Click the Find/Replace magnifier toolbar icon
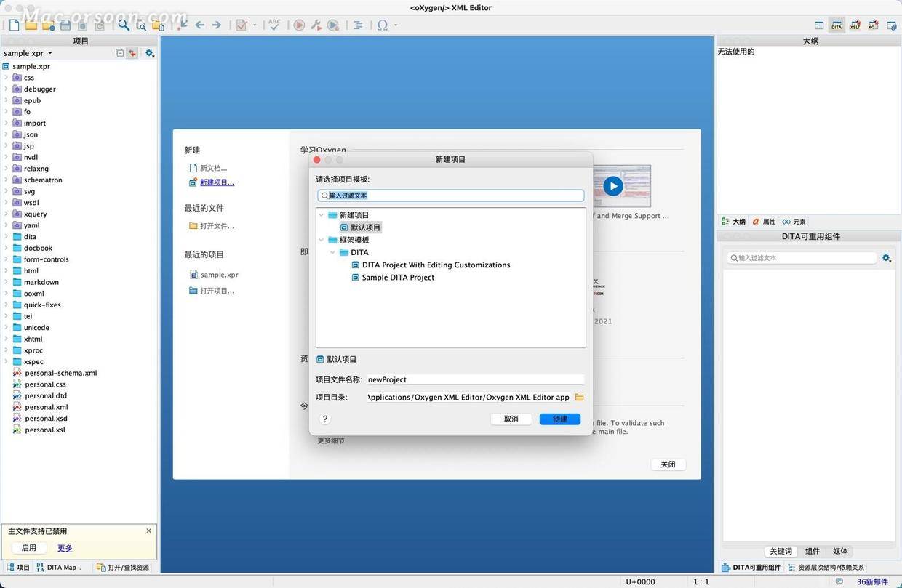Screen dimensions: 902x588 coord(124,25)
